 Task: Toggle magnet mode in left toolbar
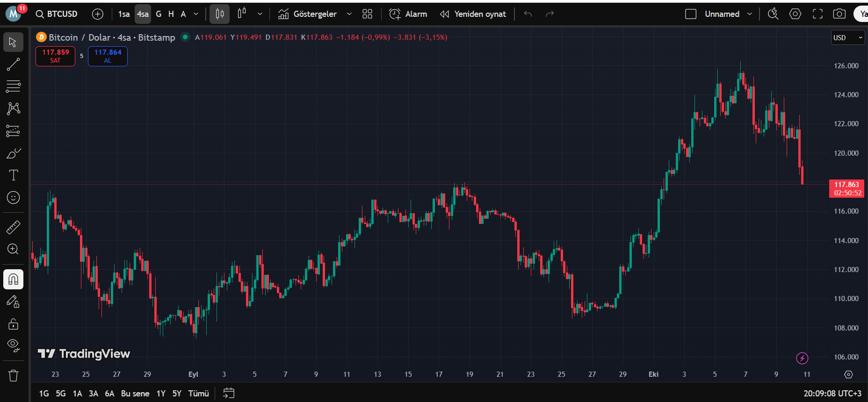pos(13,280)
